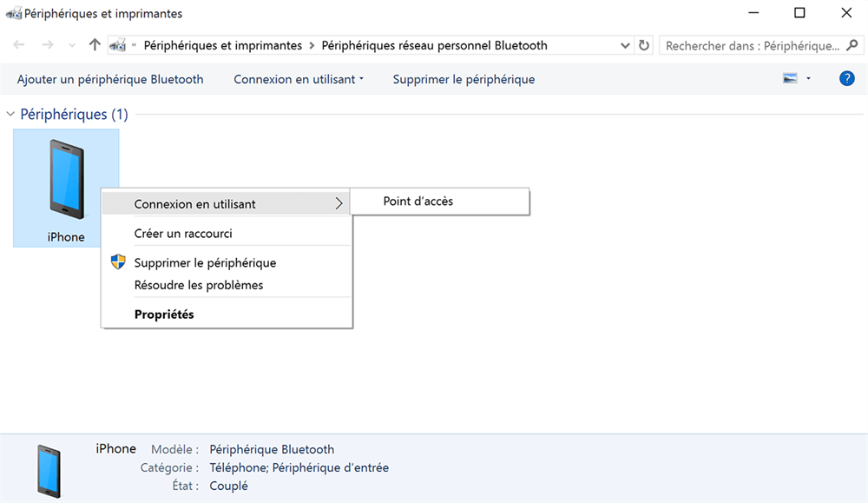Click 'Supprimer le périphérique' in context menu
868x503 pixels.
tap(205, 263)
